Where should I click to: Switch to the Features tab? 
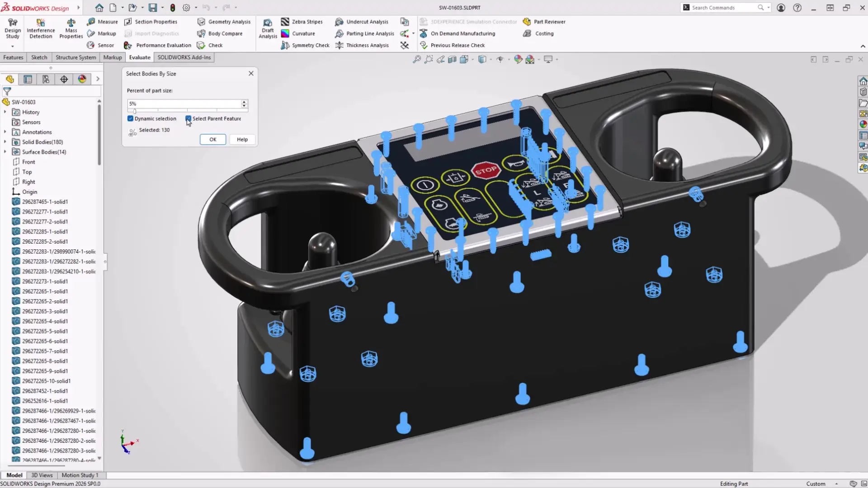[13, 57]
